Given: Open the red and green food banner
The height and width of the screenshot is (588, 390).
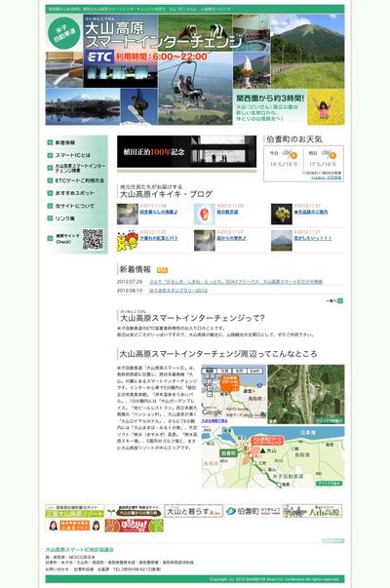Looking at the screenshot, I should [x=135, y=526].
